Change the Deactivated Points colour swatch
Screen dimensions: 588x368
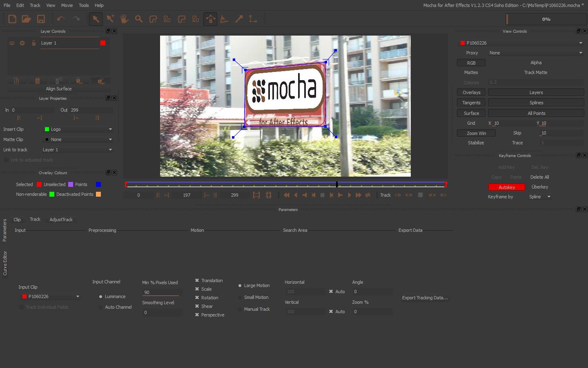[x=98, y=194]
